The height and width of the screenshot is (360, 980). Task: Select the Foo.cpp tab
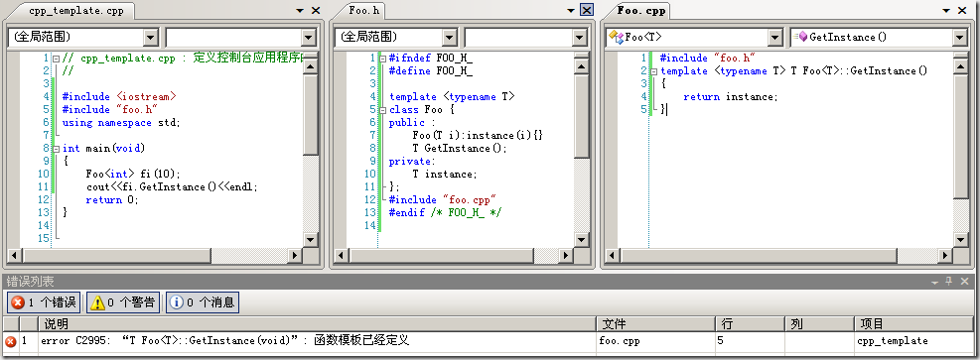point(641,11)
